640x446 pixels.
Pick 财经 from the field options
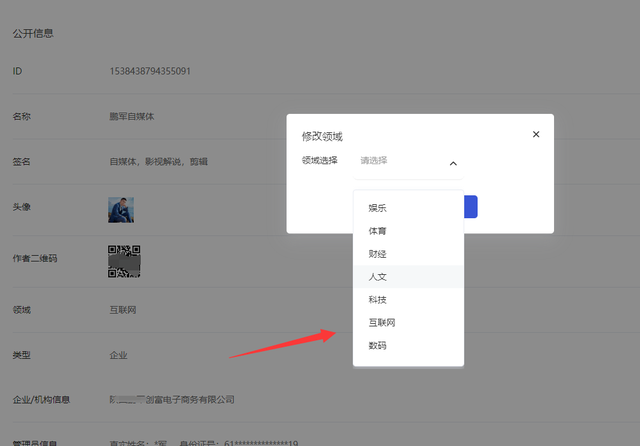378,254
